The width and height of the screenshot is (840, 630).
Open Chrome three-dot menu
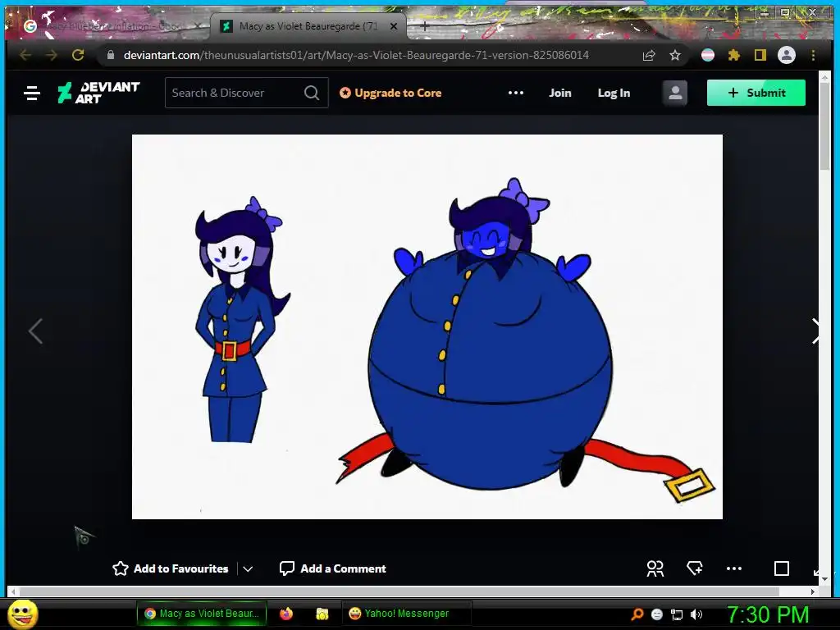pyautogui.click(x=813, y=55)
